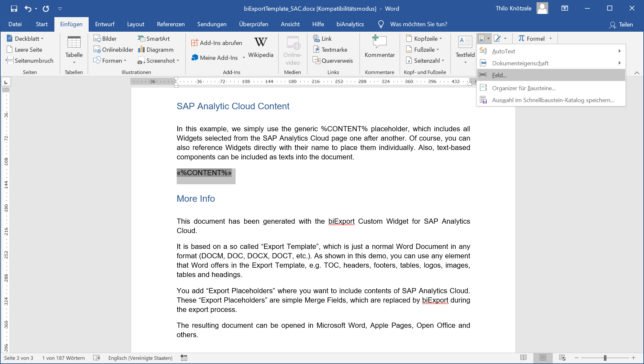Click the tab stop selector on ruler

[x=6, y=82]
